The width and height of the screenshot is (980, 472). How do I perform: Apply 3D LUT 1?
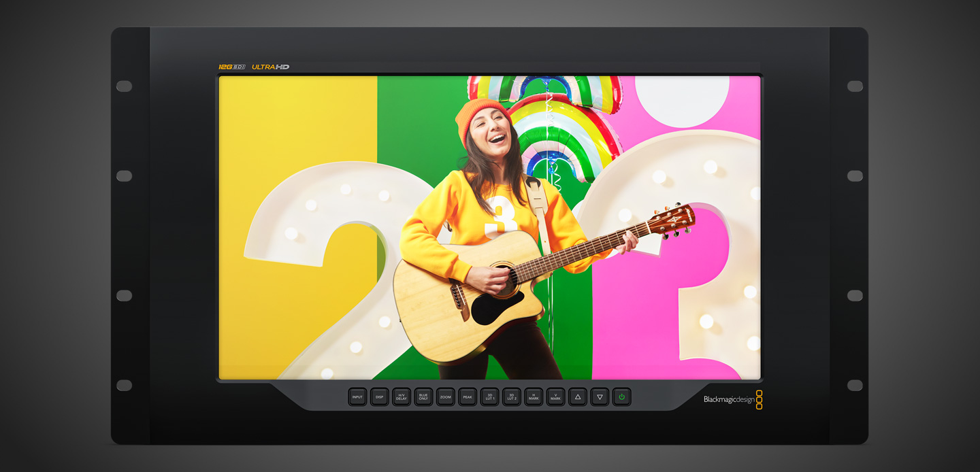click(x=490, y=397)
